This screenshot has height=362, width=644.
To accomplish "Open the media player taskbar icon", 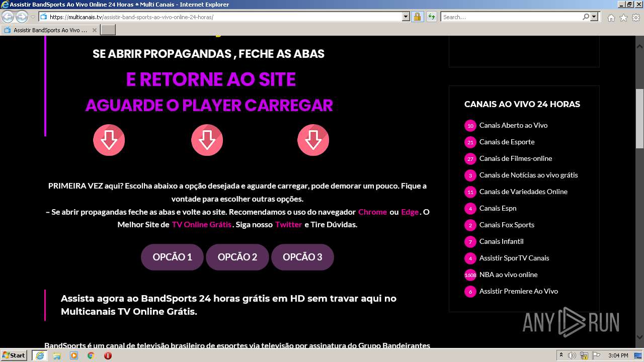I will point(74,355).
